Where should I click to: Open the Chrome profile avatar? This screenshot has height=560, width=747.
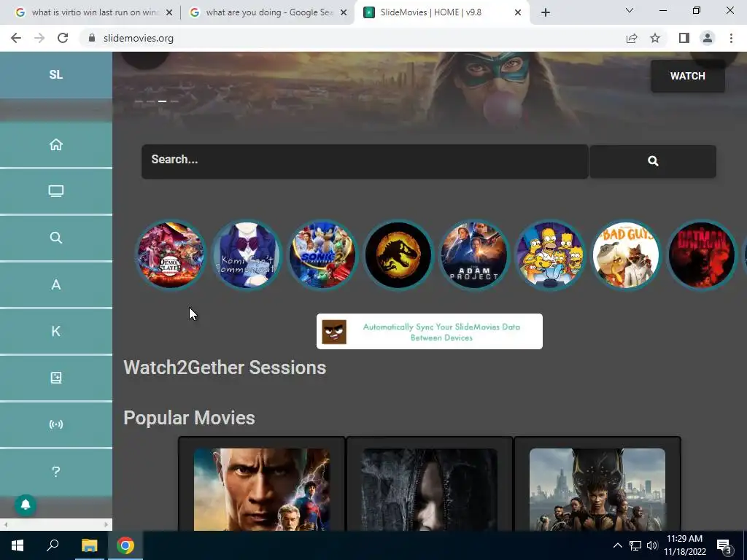coord(708,38)
